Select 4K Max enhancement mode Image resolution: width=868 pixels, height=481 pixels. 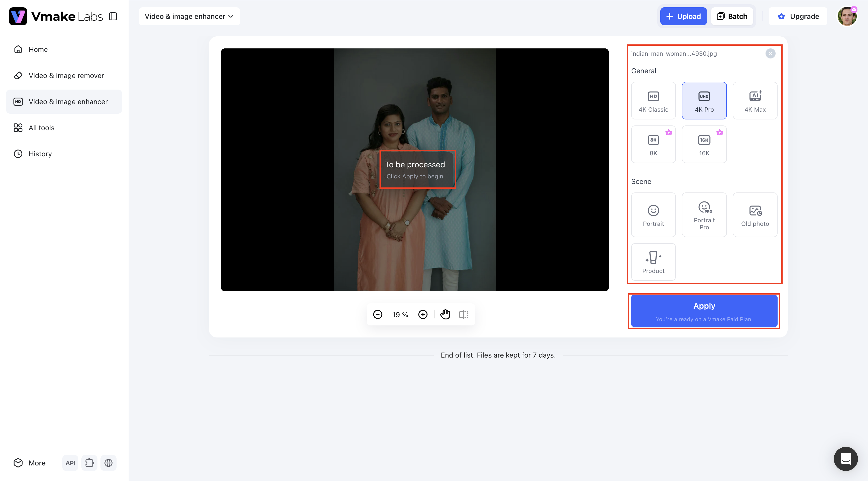pos(755,101)
